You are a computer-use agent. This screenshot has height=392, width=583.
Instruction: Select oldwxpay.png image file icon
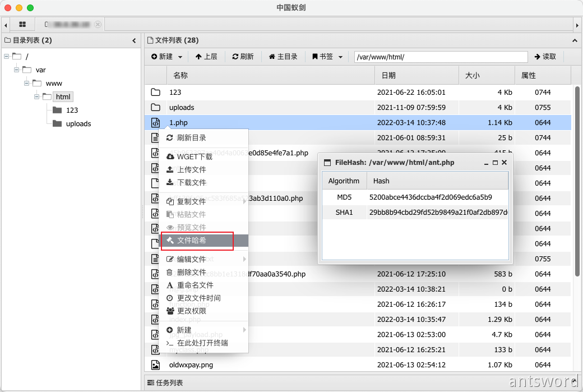point(156,365)
